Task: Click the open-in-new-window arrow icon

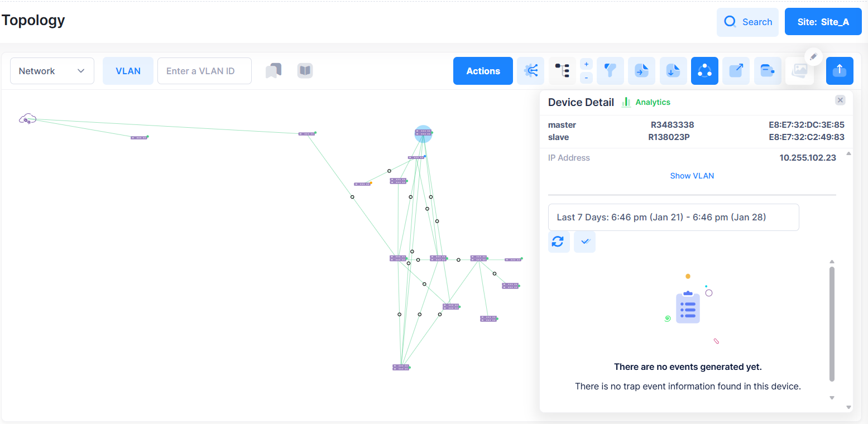Action: [x=736, y=71]
